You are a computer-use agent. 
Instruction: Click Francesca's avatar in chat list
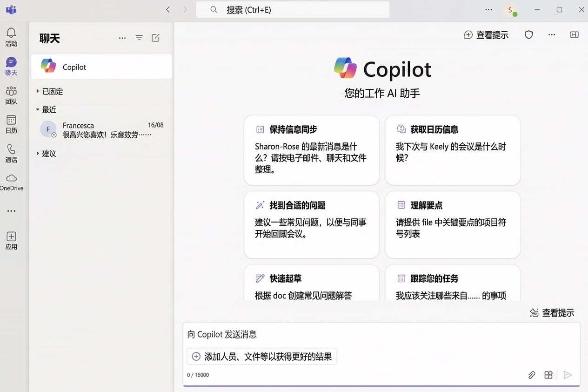click(x=48, y=129)
